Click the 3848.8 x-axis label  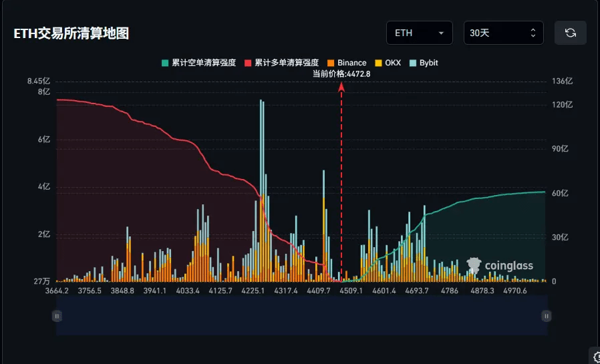coord(122,291)
